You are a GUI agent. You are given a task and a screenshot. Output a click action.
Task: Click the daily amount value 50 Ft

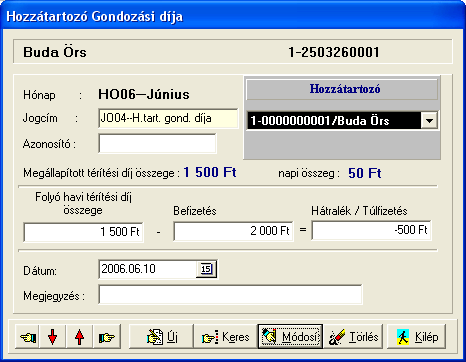[365, 173]
